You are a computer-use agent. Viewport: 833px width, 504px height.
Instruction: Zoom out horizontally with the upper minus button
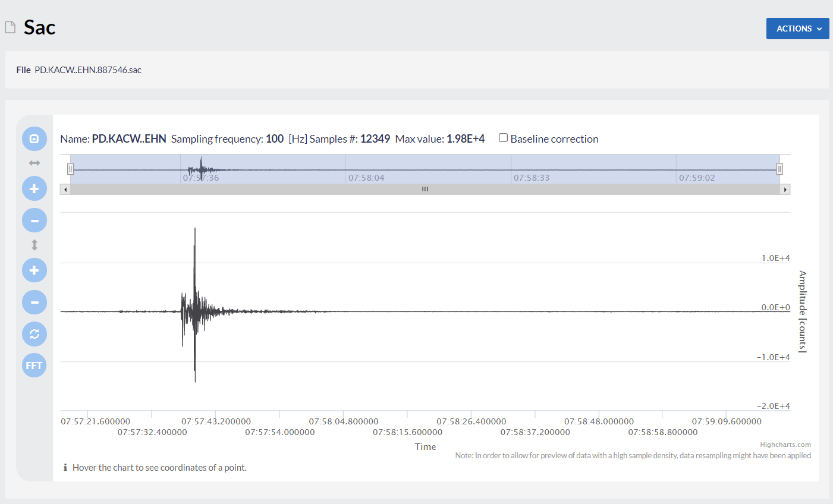[34, 220]
